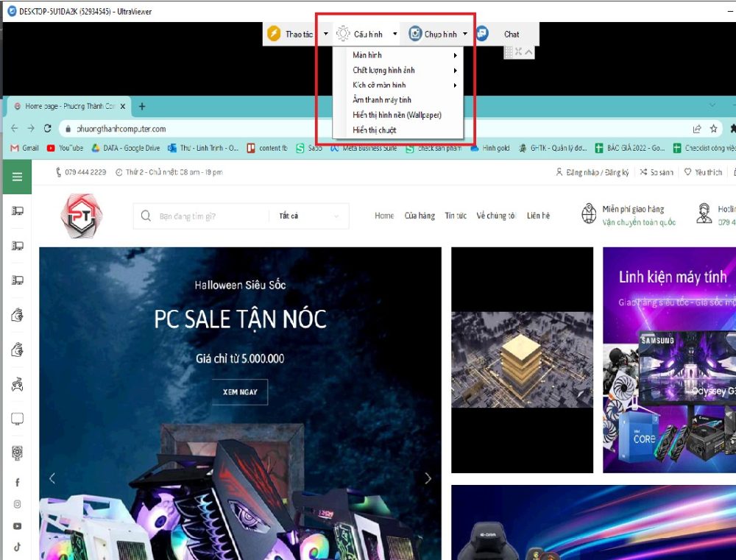Show the next banner slide
This screenshot has width=736, height=560.
428,478
